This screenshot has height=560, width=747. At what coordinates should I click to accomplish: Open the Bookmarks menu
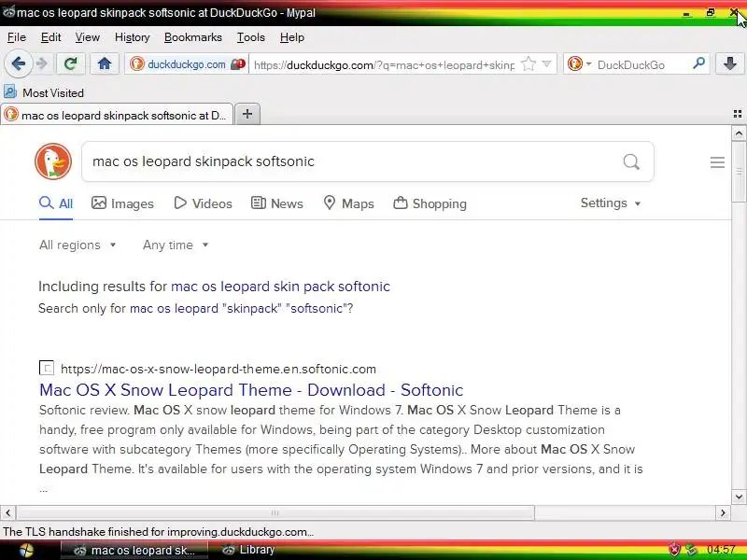193,37
